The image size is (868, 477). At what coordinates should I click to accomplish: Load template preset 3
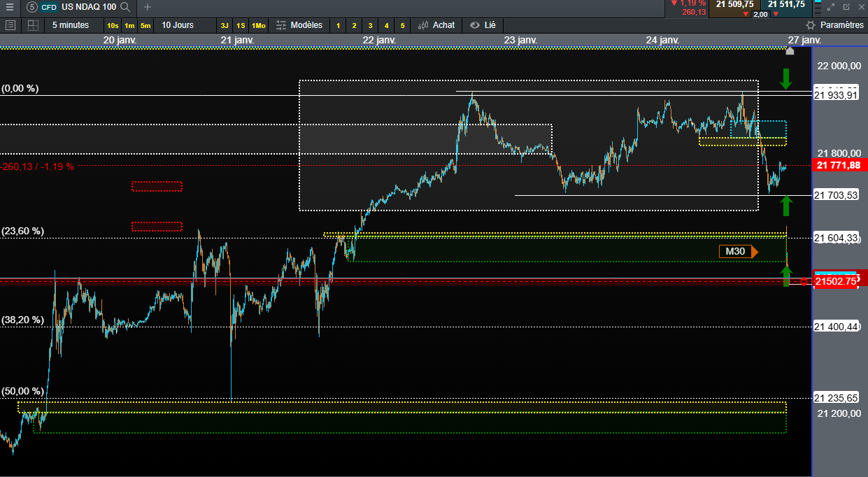371,26
